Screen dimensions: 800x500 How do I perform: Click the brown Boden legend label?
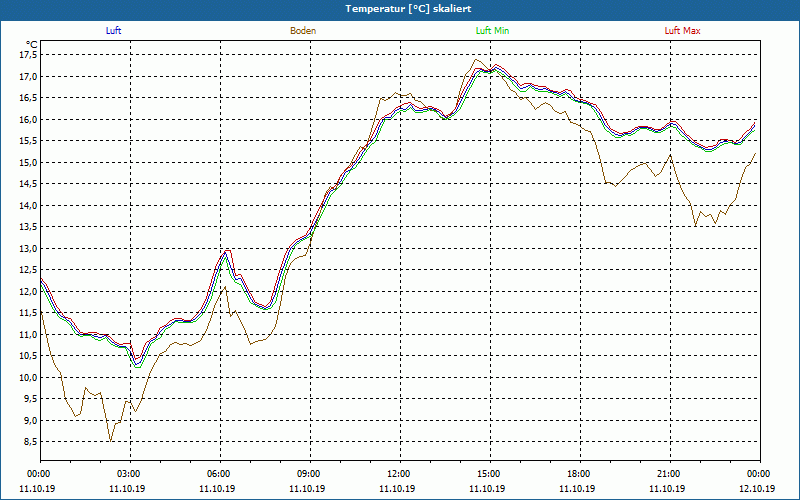[303, 31]
